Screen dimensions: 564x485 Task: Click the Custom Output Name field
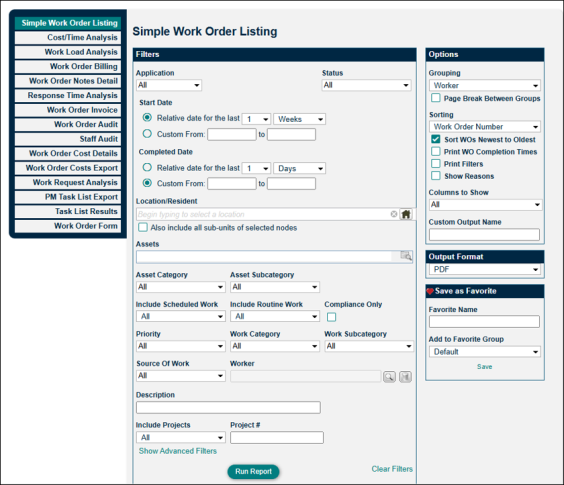tap(484, 235)
